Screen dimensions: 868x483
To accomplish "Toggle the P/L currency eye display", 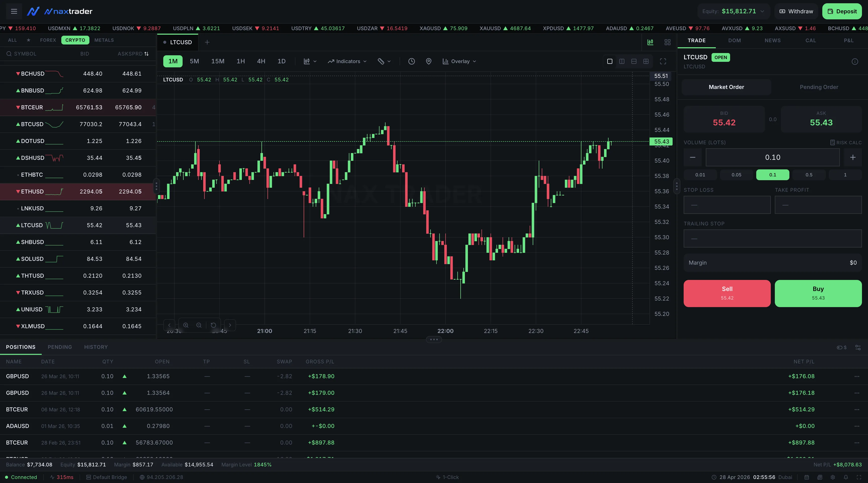I will (841, 348).
